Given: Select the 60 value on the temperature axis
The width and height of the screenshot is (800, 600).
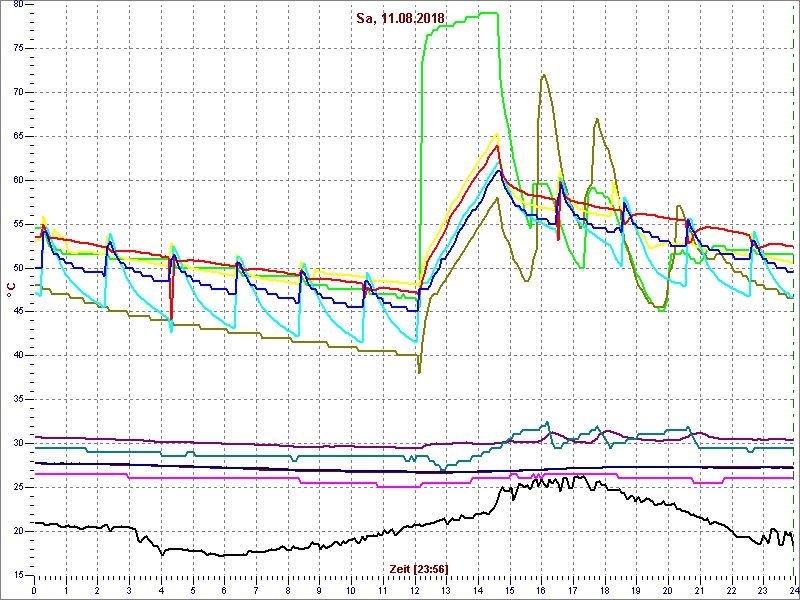Looking at the screenshot, I should [20, 180].
